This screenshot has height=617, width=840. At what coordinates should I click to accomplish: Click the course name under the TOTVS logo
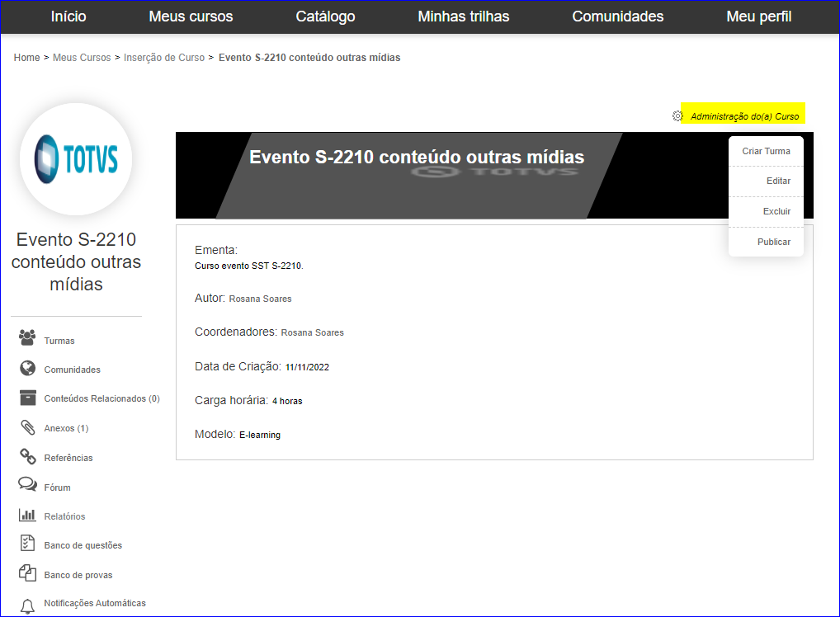(76, 262)
